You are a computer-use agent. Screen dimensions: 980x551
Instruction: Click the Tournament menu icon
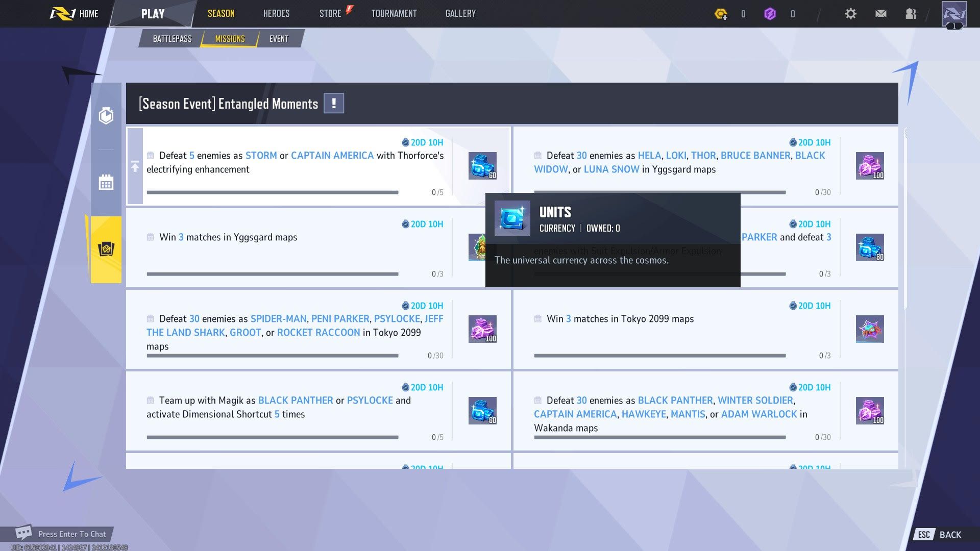point(394,13)
